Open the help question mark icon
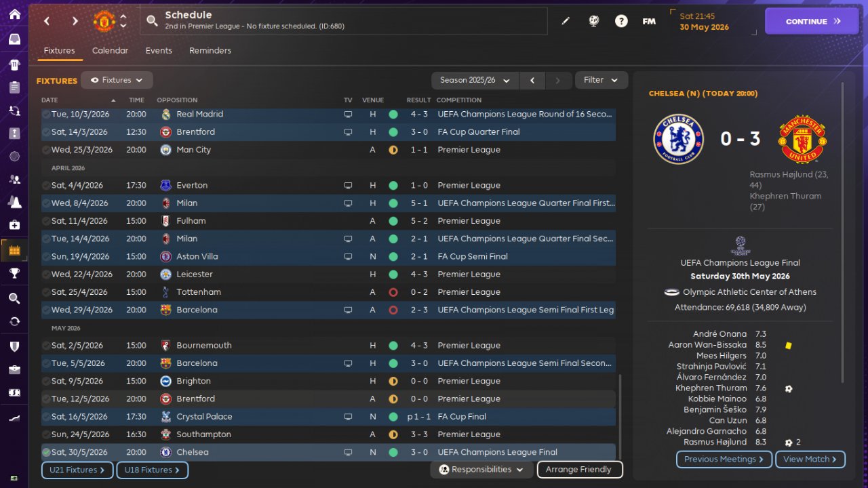 pos(621,21)
